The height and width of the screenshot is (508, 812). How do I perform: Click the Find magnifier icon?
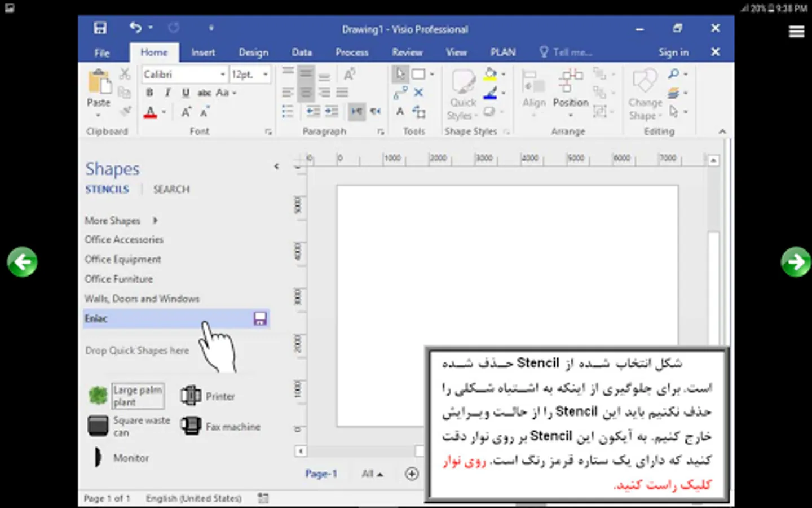pos(673,74)
